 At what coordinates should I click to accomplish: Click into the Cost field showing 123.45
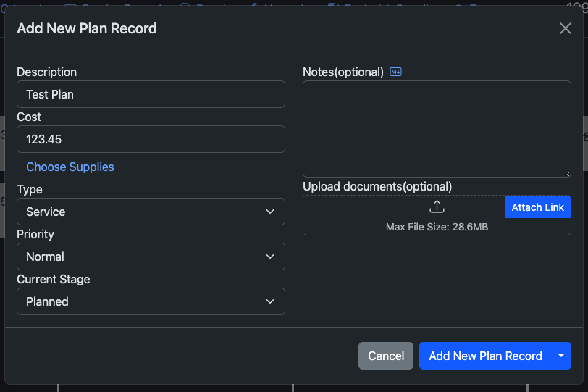(151, 139)
